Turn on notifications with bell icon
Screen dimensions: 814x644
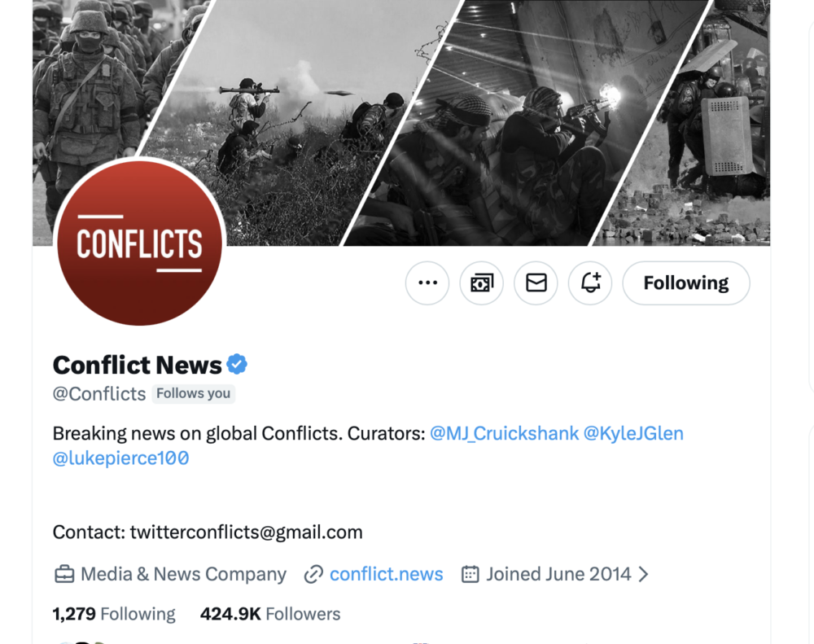590,283
